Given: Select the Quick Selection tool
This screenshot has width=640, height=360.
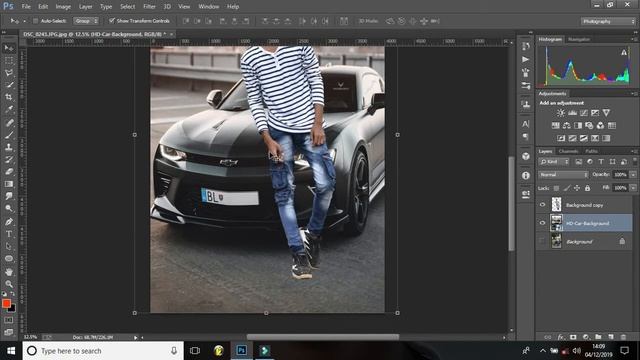Looking at the screenshot, I should click(x=9, y=85).
